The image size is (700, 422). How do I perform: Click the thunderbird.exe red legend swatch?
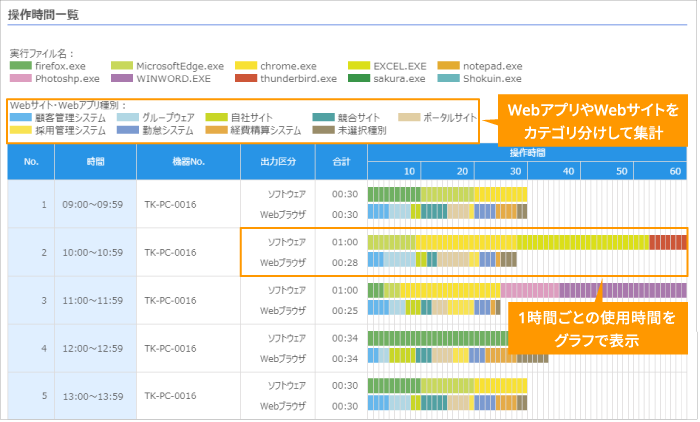pyautogui.click(x=246, y=78)
